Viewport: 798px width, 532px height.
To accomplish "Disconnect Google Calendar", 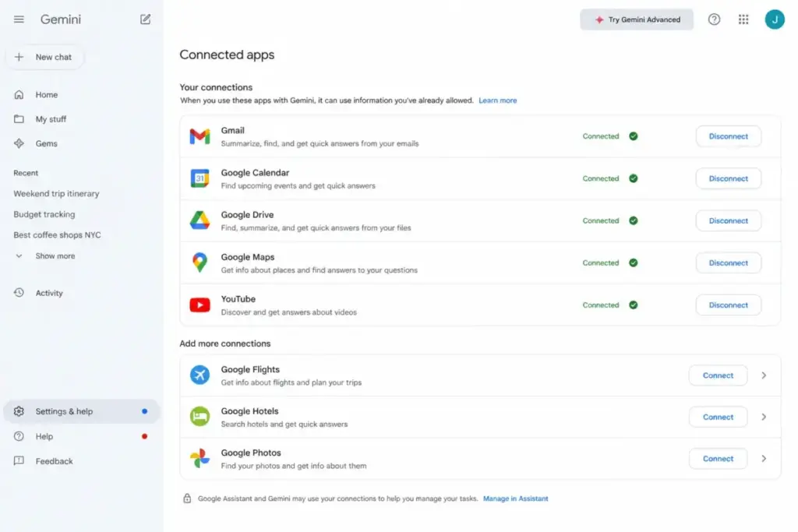I will click(729, 178).
